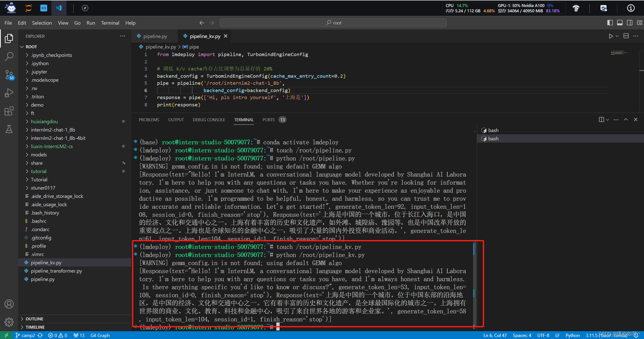
Task: Click the editor minimap code preview
Action: click(619, 53)
